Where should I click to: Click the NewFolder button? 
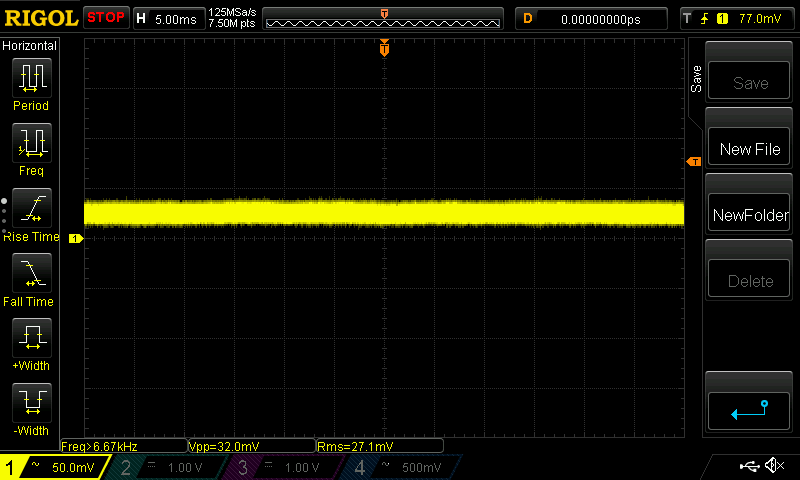tap(749, 213)
